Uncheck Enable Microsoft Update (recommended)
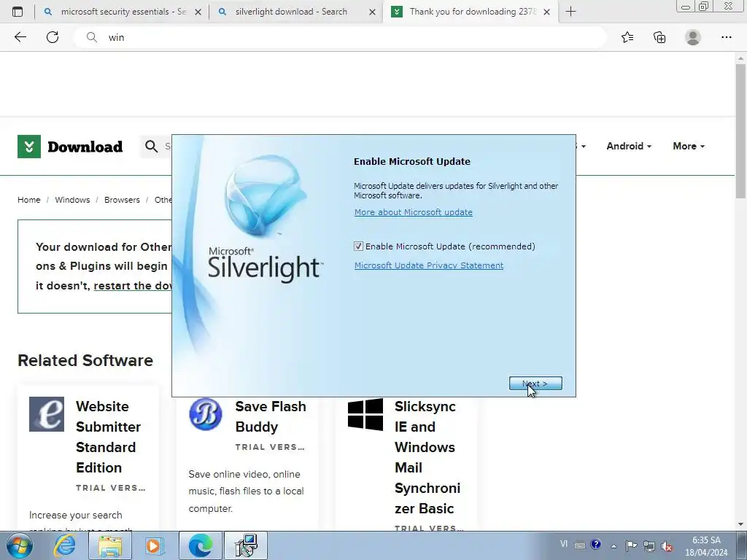 tap(358, 246)
